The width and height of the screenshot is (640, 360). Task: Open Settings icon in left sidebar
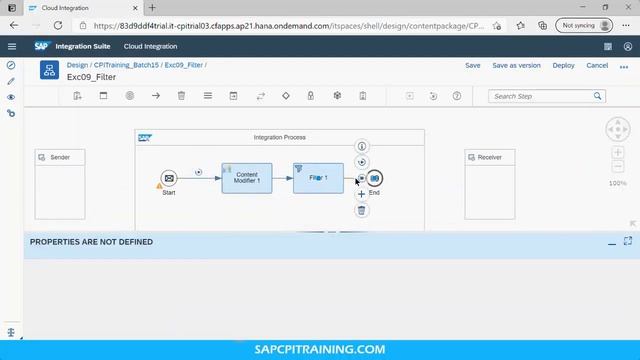coord(11,113)
